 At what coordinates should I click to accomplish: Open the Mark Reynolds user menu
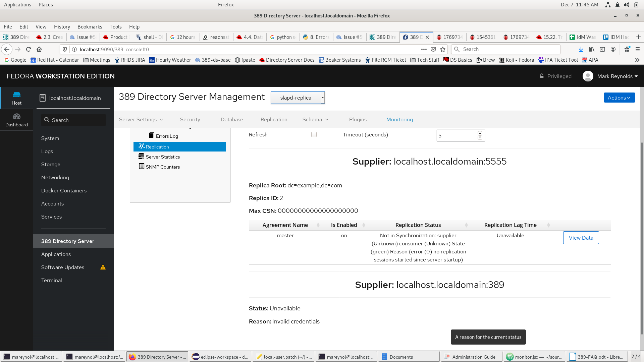click(x=618, y=76)
